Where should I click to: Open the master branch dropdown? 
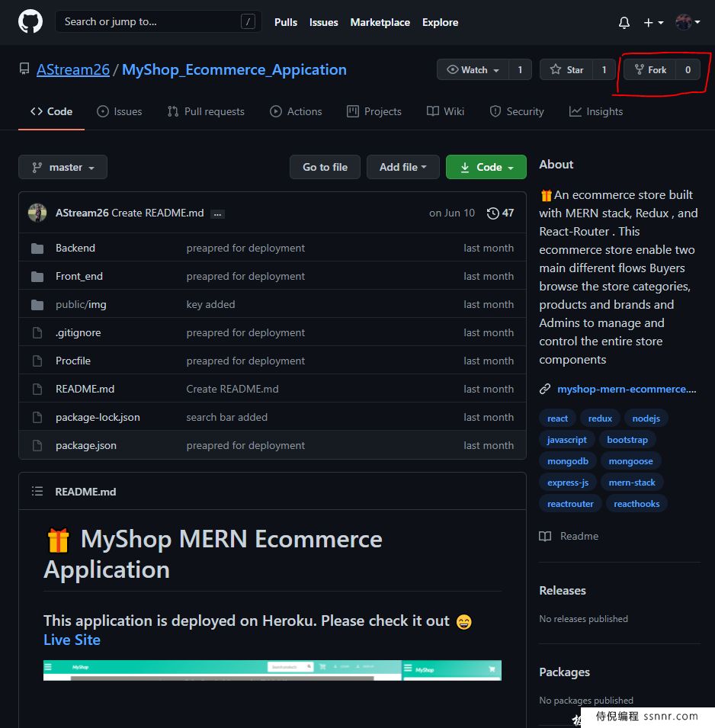pos(63,167)
